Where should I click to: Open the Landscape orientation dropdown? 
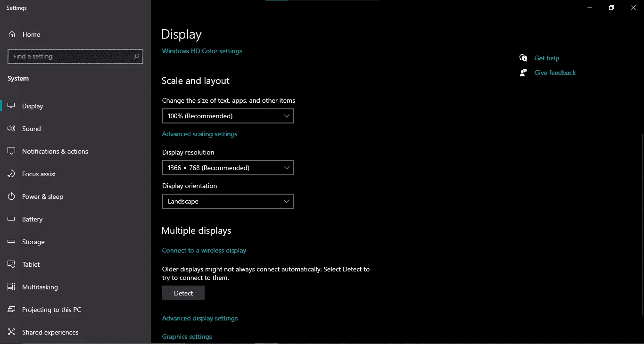pyautogui.click(x=228, y=201)
